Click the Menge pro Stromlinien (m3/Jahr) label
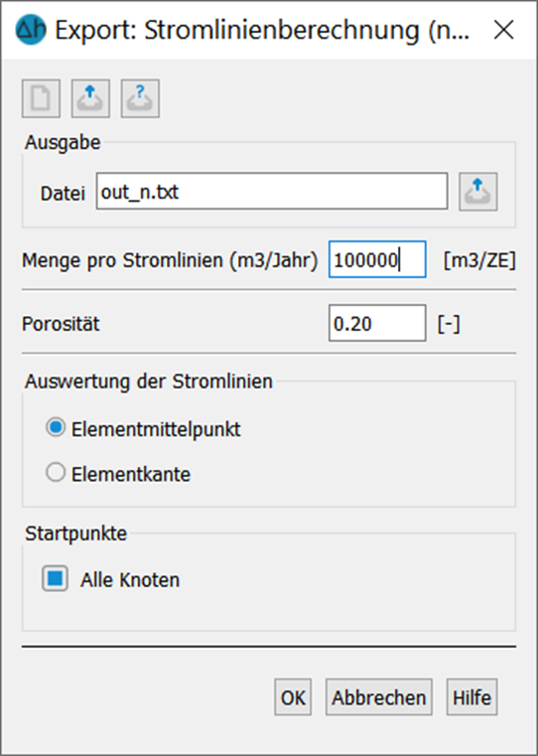Screen dimensions: 538x756 tap(170, 261)
